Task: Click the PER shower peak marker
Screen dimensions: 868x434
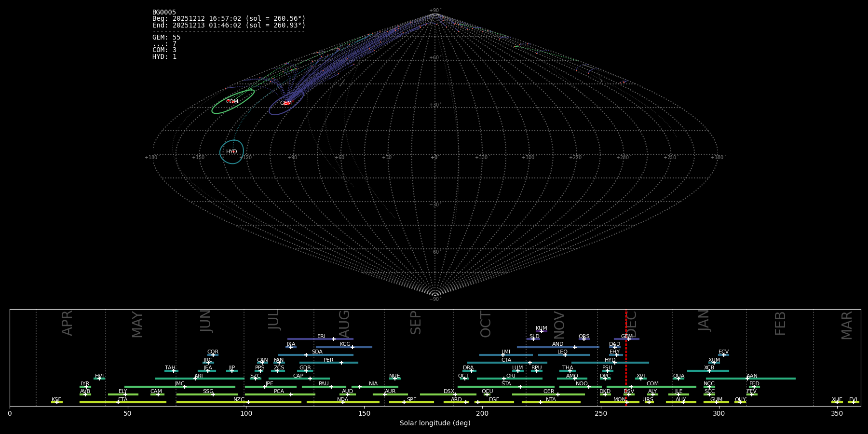Action: [x=341, y=363]
